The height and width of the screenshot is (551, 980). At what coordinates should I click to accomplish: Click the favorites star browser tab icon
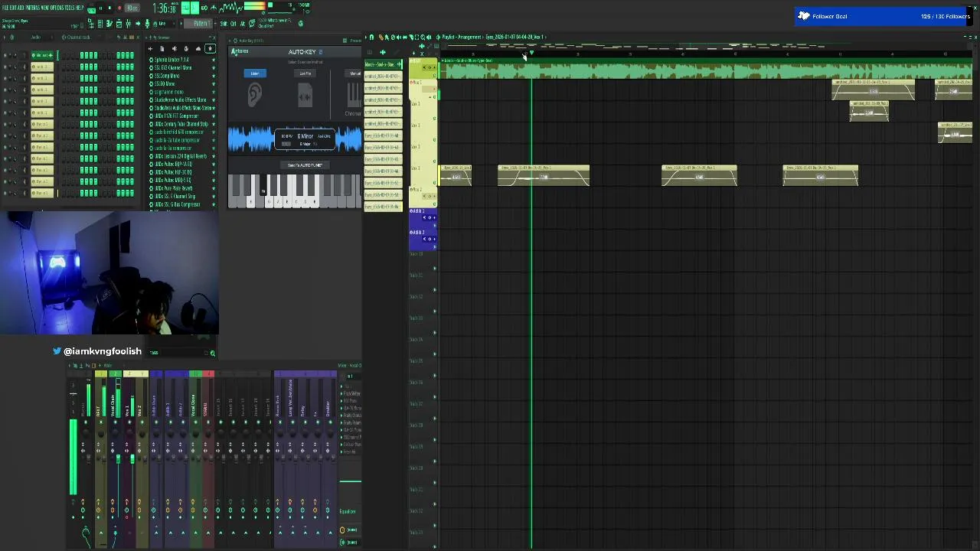pyautogui.click(x=210, y=49)
